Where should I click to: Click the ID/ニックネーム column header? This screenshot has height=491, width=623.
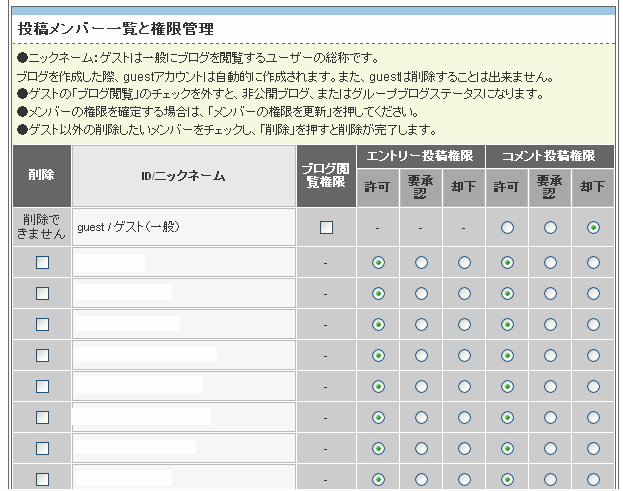[x=183, y=176]
